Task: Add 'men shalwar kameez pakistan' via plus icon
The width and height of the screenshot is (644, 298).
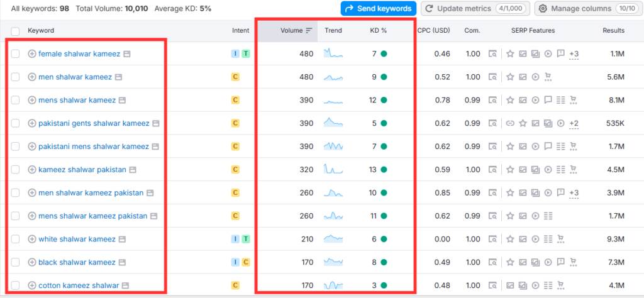Action: click(32, 192)
